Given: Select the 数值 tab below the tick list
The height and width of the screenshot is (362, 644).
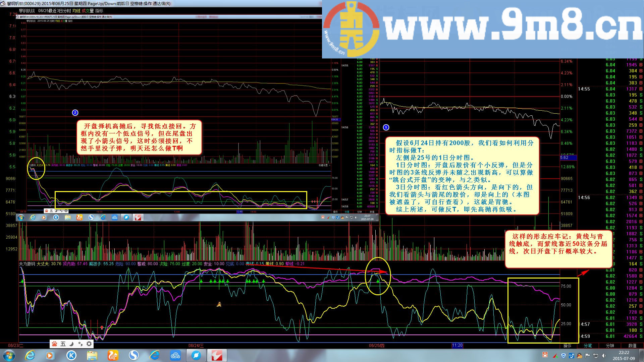Looking at the screenshot, I should [632, 346].
